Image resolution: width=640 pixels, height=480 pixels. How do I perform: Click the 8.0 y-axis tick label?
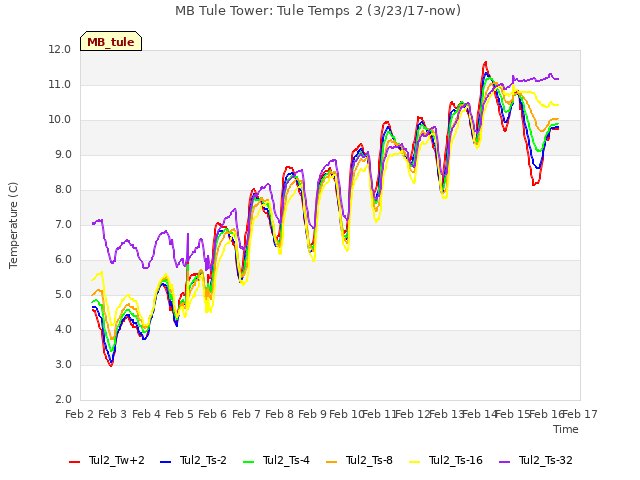click(x=62, y=190)
